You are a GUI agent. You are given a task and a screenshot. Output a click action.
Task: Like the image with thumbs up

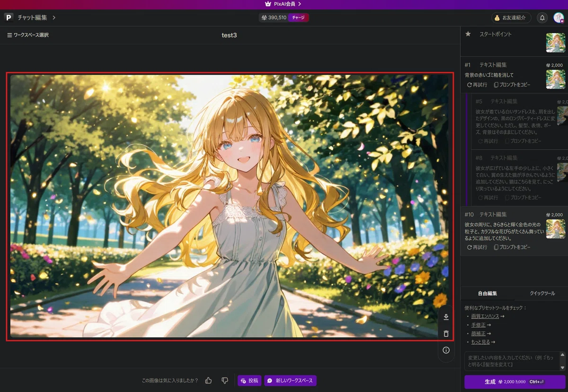[209, 381]
